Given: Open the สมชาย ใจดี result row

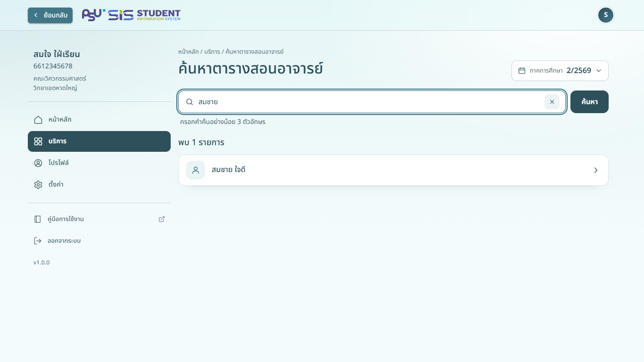Looking at the screenshot, I should pyautogui.click(x=393, y=170).
